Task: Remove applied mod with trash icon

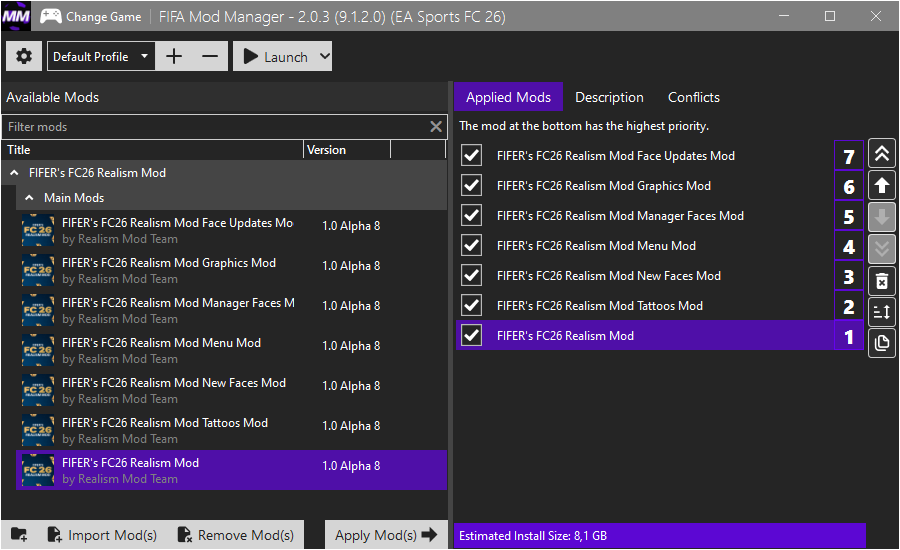Action: click(x=882, y=281)
